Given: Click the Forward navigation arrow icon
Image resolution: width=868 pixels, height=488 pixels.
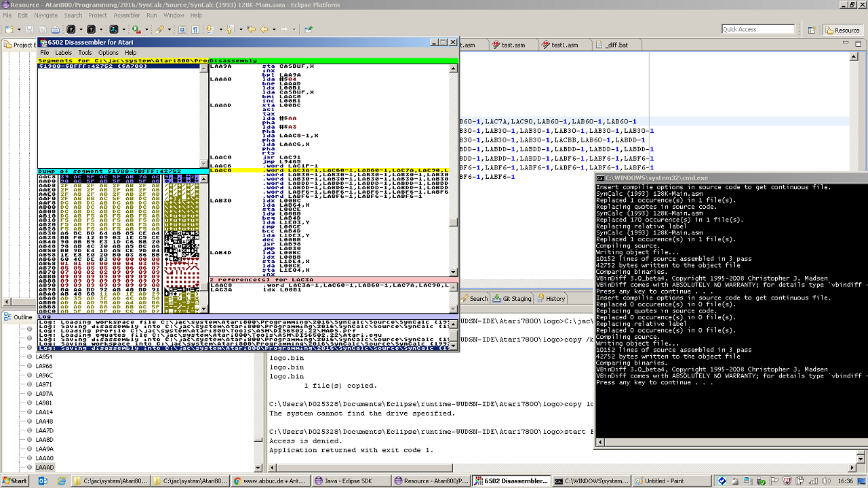Looking at the screenshot, I should pyautogui.click(x=284, y=30).
